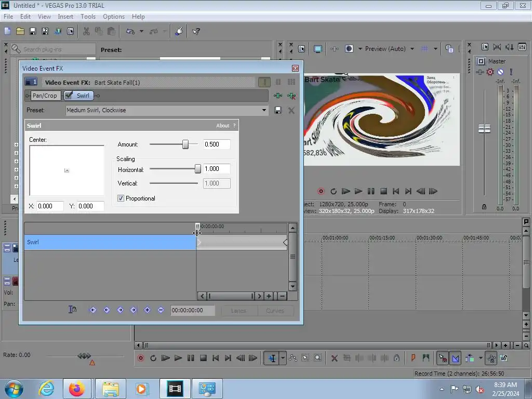Open the Insert menu
Viewport: 532px width, 399px height.
pos(65,16)
